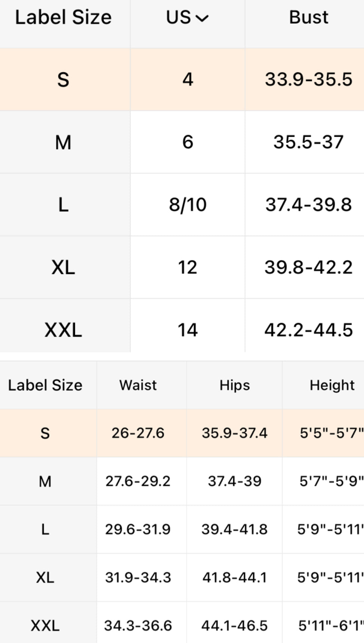Click the Bust column header

coord(308,18)
